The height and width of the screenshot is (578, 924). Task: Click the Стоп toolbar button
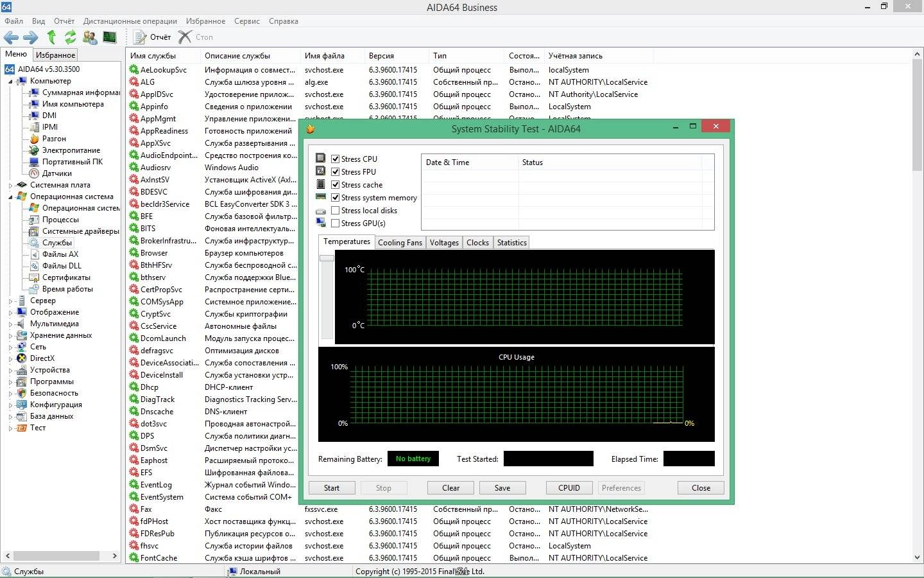[x=196, y=37]
